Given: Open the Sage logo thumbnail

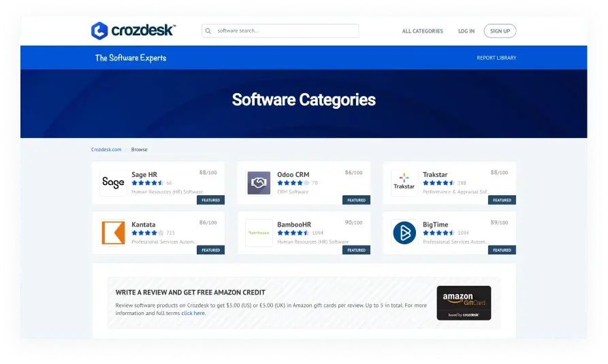Looking at the screenshot, I should [113, 182].
